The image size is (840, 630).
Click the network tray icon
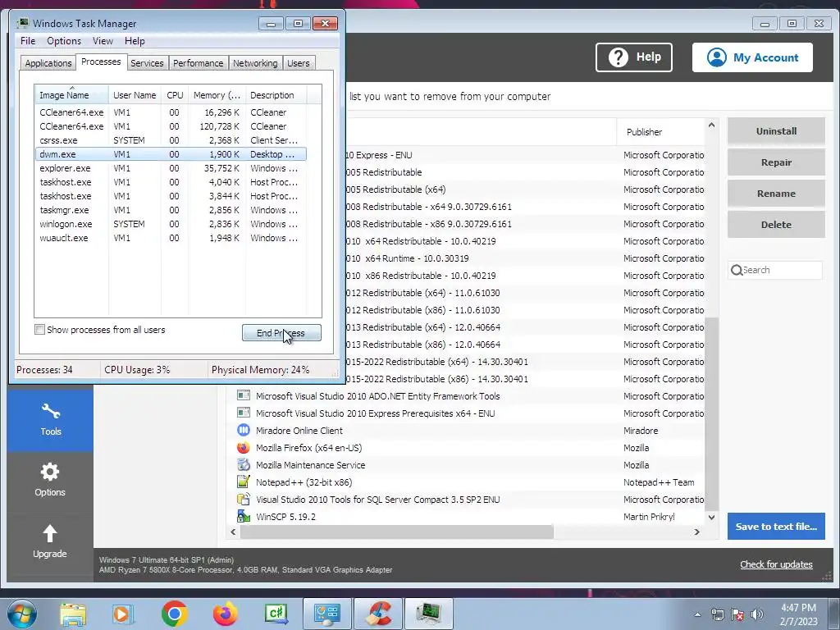point(717,614)
